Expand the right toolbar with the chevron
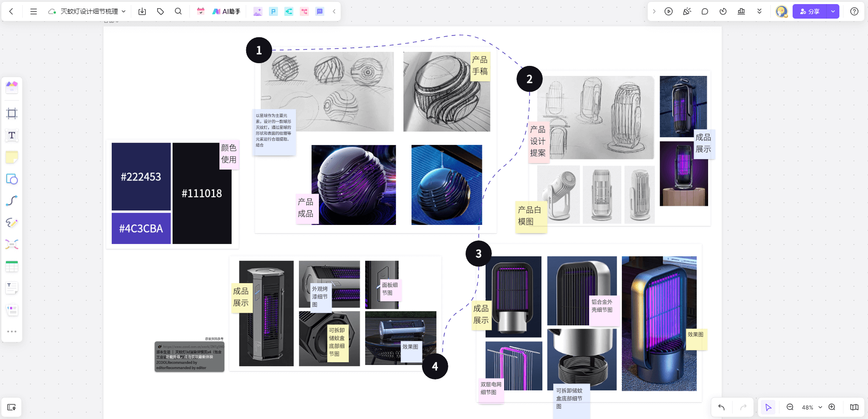 coord(654,11)
